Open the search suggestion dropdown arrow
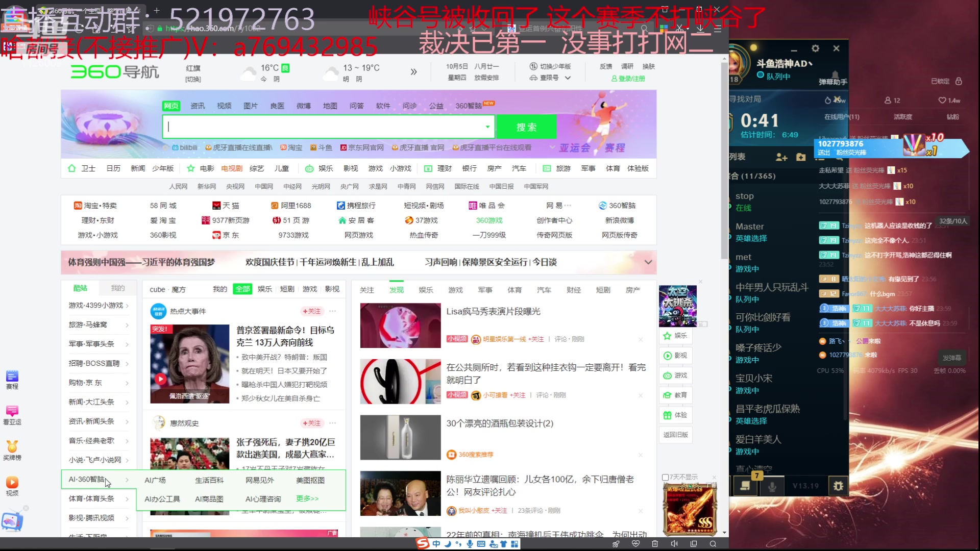The image size is (980, 551). [487, 127]
